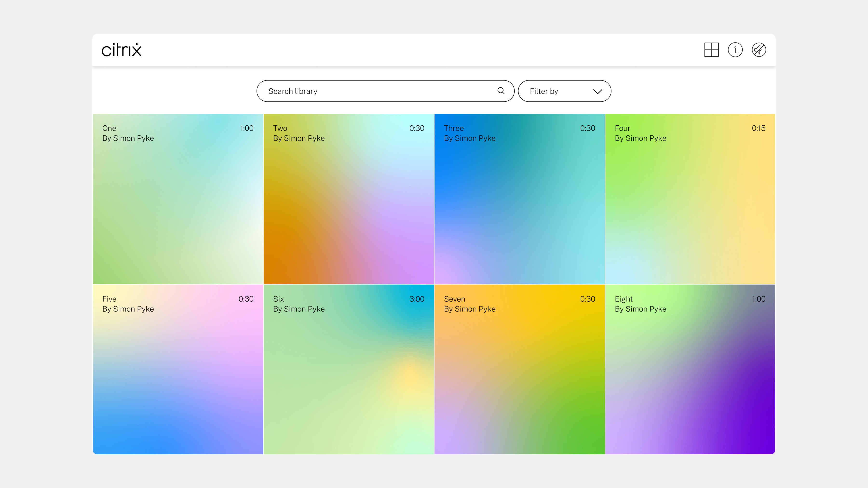Expand the Filter by chevron
This screenshot has width=868, height=488.
click(x=597, y=91)
